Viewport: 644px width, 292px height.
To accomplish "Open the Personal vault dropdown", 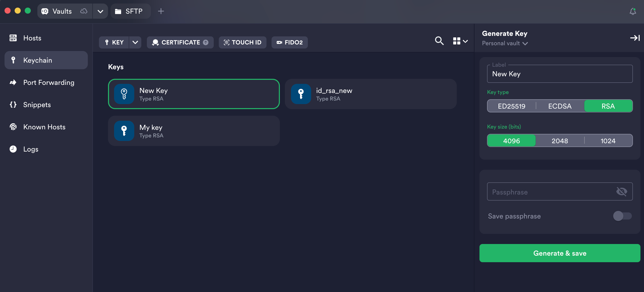I will pos(505,43).
